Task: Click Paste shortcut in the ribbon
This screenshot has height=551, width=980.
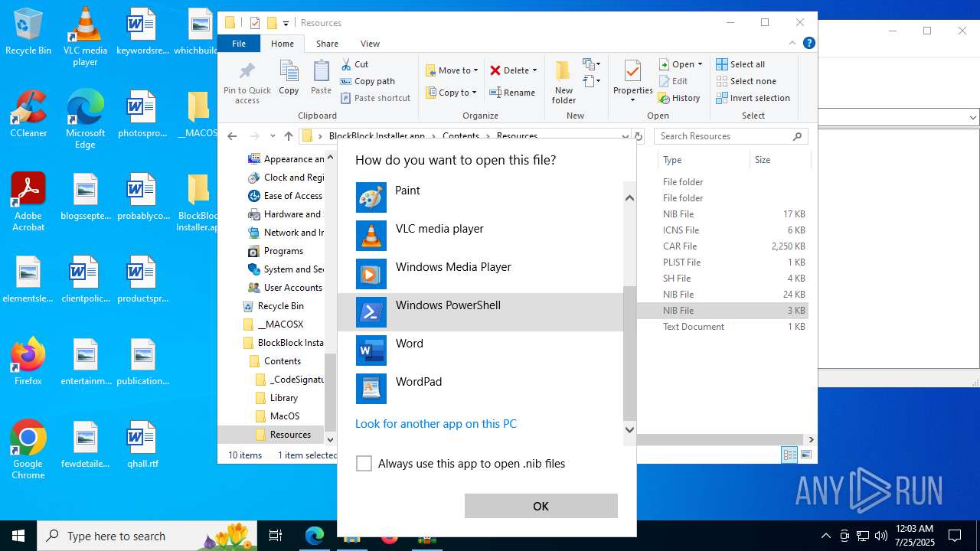Action: click(x=375, y=98)
